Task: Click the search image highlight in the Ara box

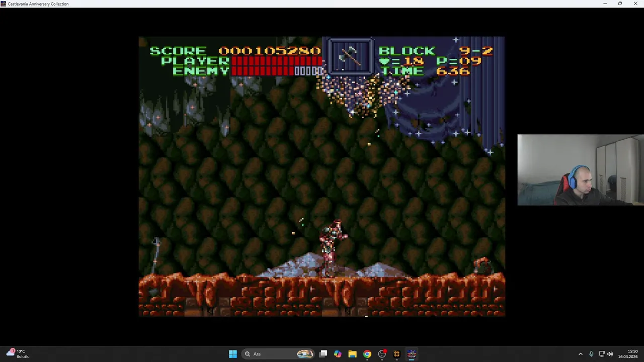Action: pyautogui.click(x=305, y=354)
